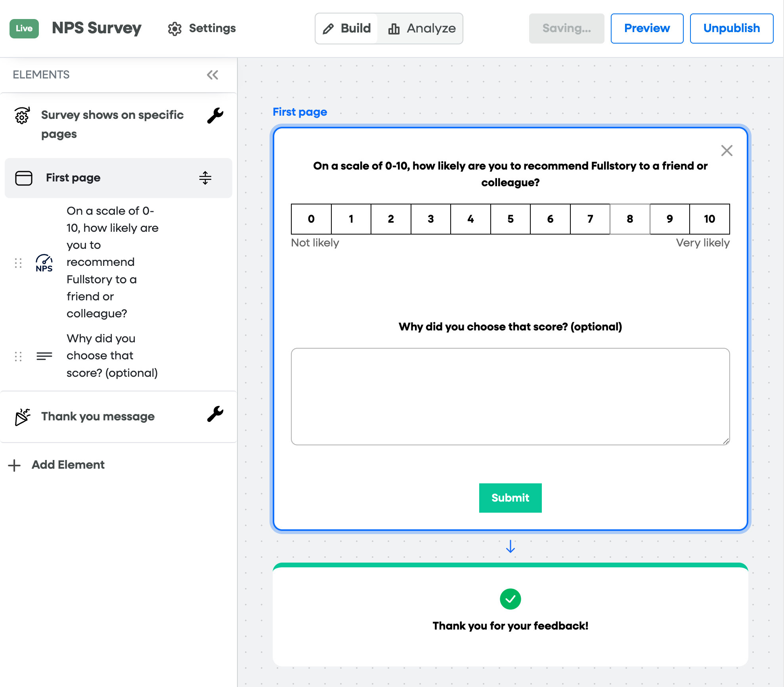
Task: Click drag handle beside the text question
Action: (18, 356)
